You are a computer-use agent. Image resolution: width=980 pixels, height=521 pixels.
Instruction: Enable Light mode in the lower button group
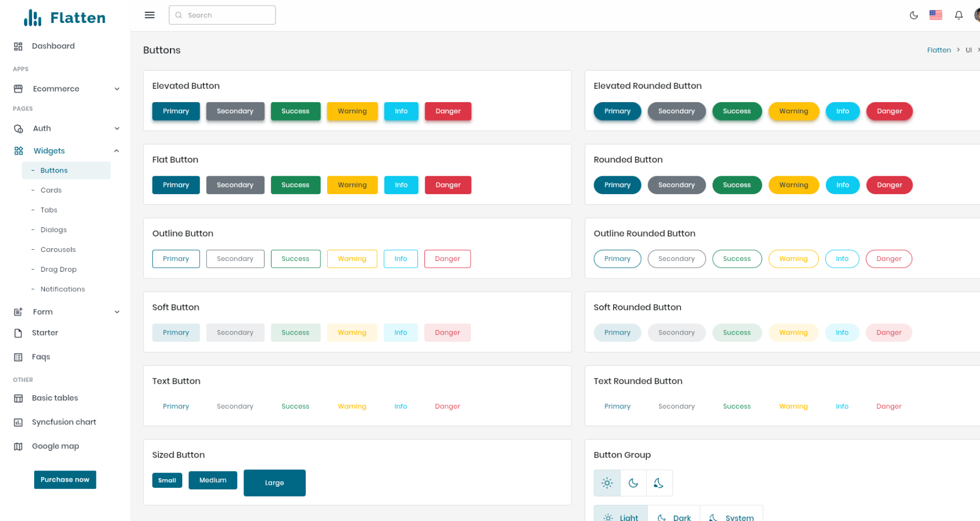click(x=621, y=516)
